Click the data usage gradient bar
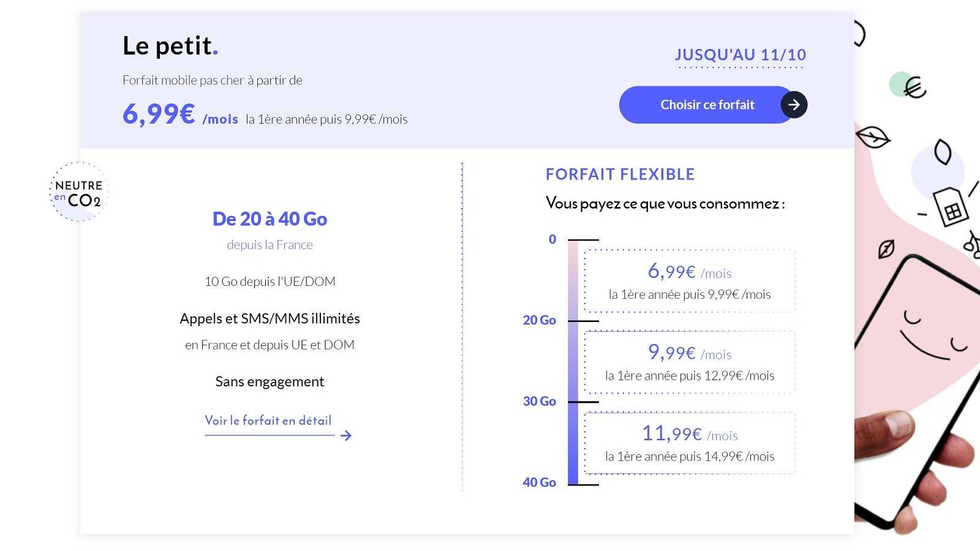 (571, 361)
